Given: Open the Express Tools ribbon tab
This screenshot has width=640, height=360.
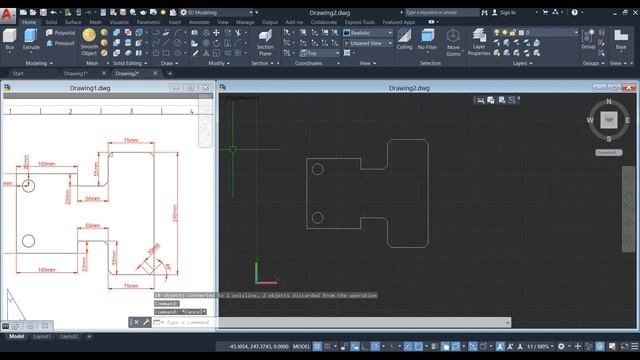Looking at the screenshot, I should click(x=359, y=22).
